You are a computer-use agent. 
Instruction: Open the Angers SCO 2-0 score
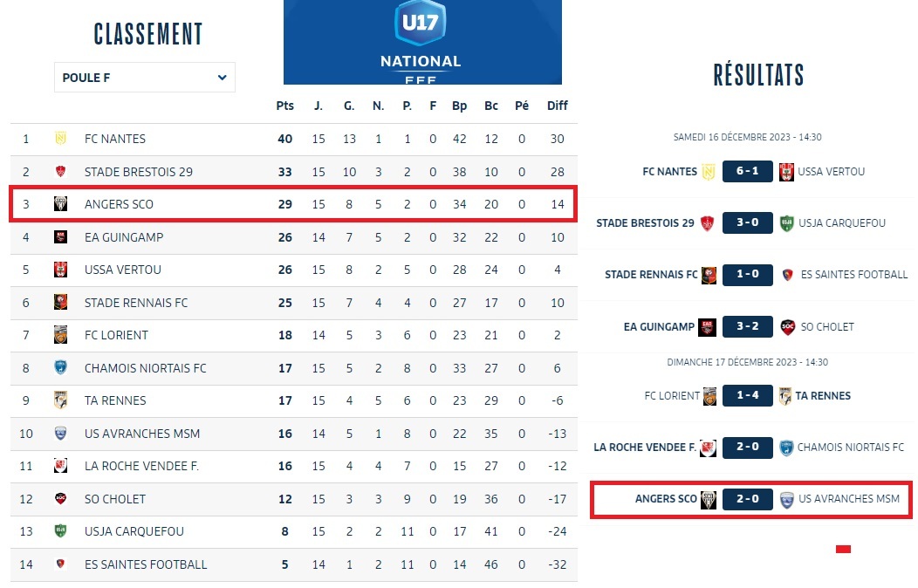pyautogui.click(x=747, y=499)
